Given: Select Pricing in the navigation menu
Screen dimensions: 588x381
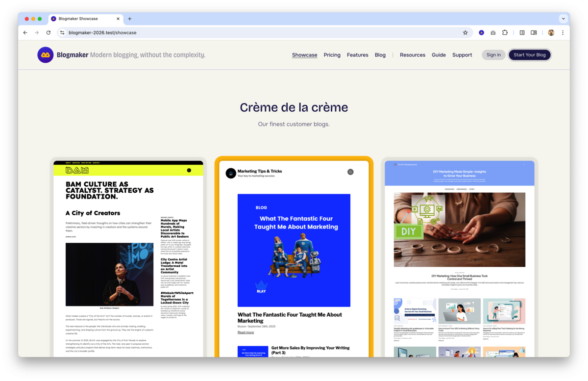Looking at the screenshot, I should coord(332,55).
